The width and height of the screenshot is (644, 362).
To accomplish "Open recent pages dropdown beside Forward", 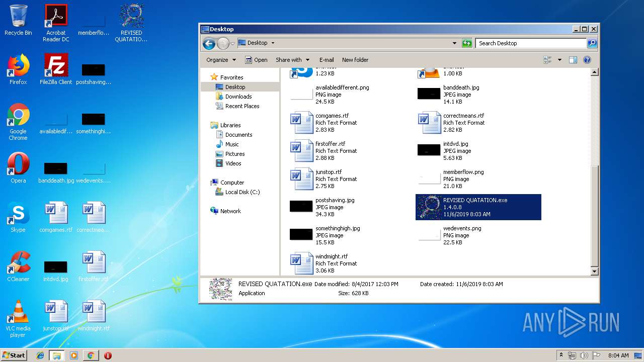I will click(x=233, y=43).
